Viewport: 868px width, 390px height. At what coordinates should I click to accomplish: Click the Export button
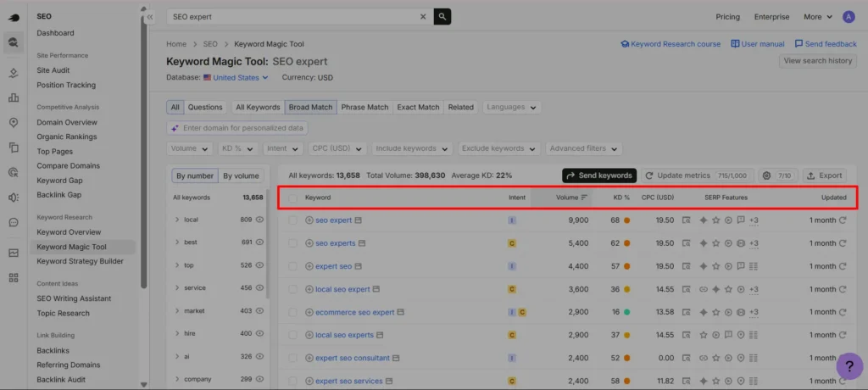click(824, 175)
